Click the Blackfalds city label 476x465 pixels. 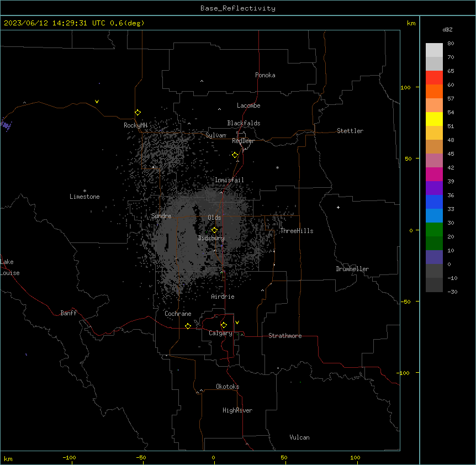tap(244, 123)
